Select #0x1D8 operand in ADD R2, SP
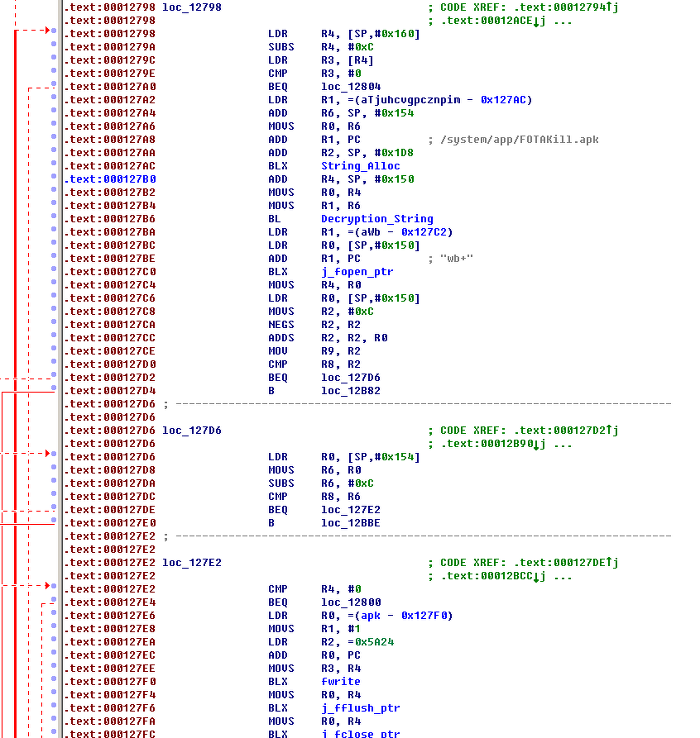700x738 pixels. click(394, 153)
